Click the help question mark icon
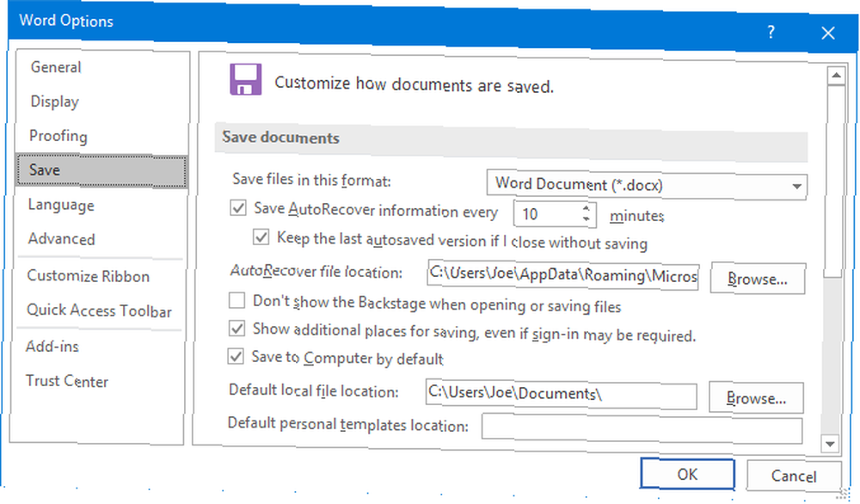 771,33
